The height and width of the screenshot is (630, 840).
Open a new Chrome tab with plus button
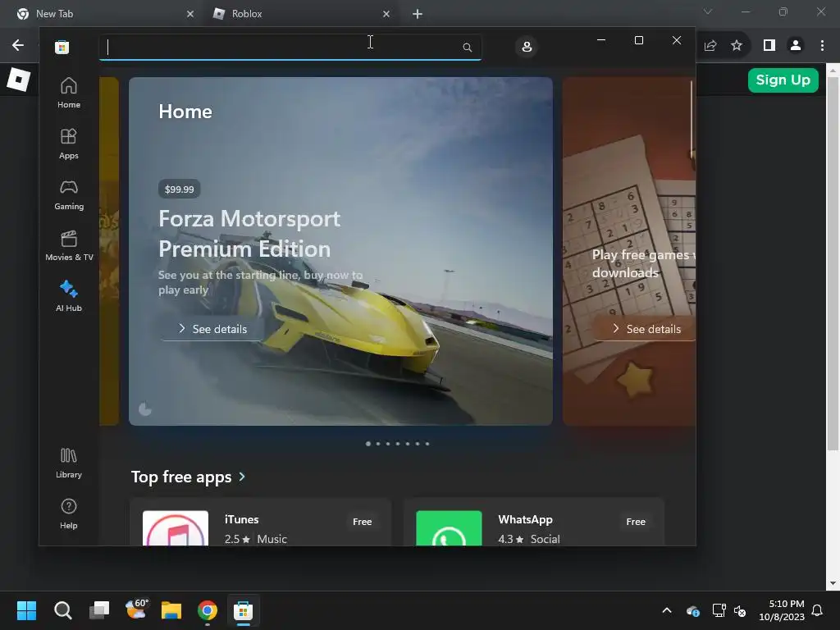[418, 14]
